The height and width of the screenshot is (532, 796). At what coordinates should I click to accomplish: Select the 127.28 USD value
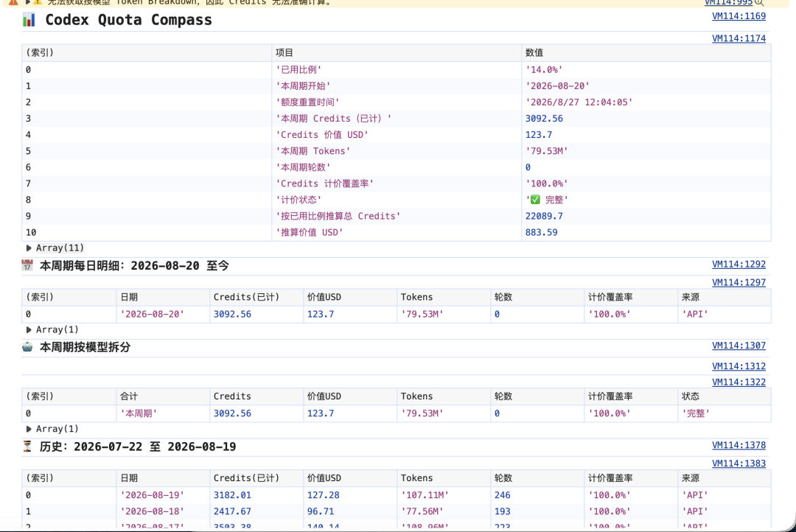(324, 495)
